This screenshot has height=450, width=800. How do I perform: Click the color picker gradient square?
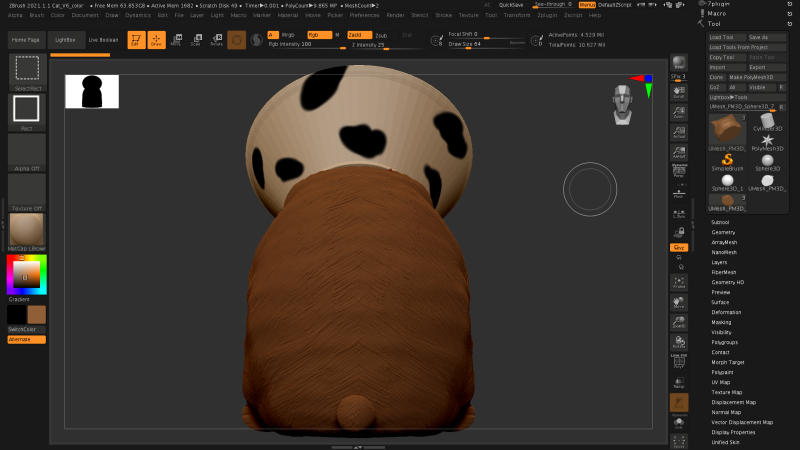pyautogui.click(x=27, y=273)
